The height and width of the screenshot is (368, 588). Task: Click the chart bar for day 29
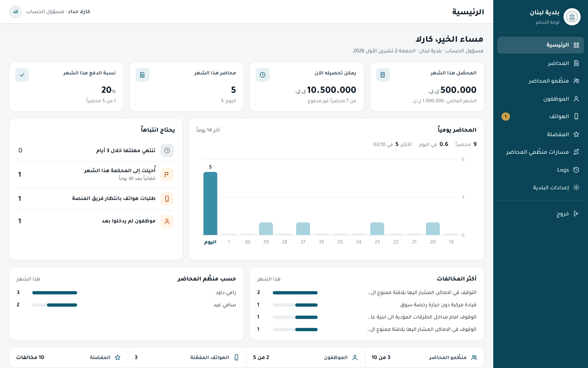pyautogui.click(x=266, y=229)
